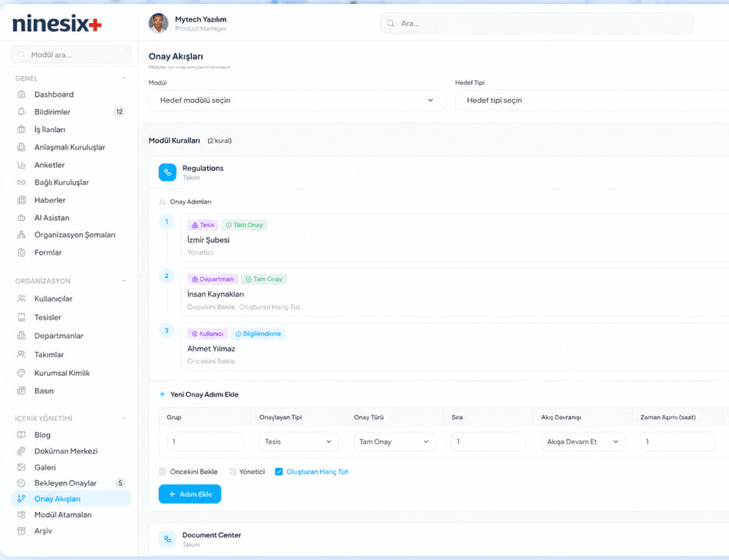Screen dimensions: 729x560
Task: Open Departmanlar menu item
Action: click(x=71, y=336)
